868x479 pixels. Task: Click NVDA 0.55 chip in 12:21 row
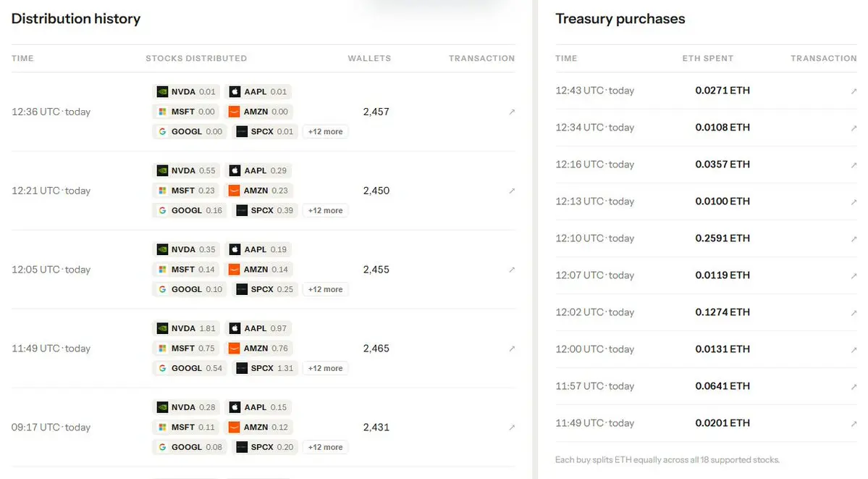(x=186, y=170)
